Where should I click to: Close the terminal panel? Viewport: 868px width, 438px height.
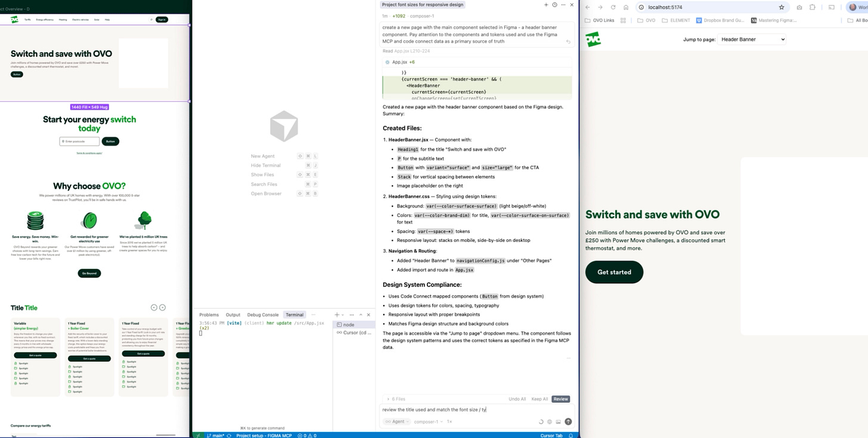point(368,315)
